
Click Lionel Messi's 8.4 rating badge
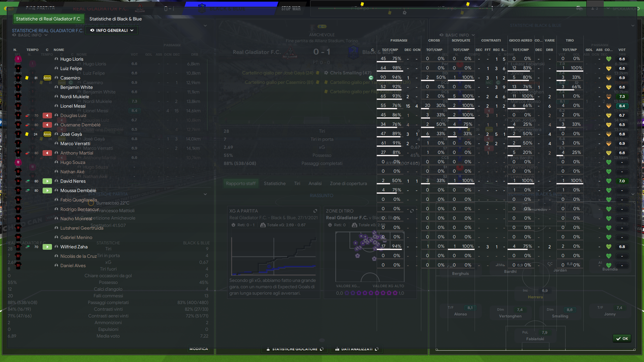pyautogui.click(x=622, y=106)
